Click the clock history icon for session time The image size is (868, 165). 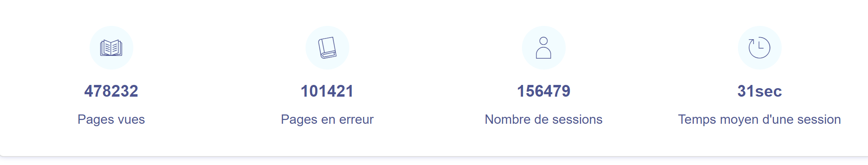coord(759,48)
